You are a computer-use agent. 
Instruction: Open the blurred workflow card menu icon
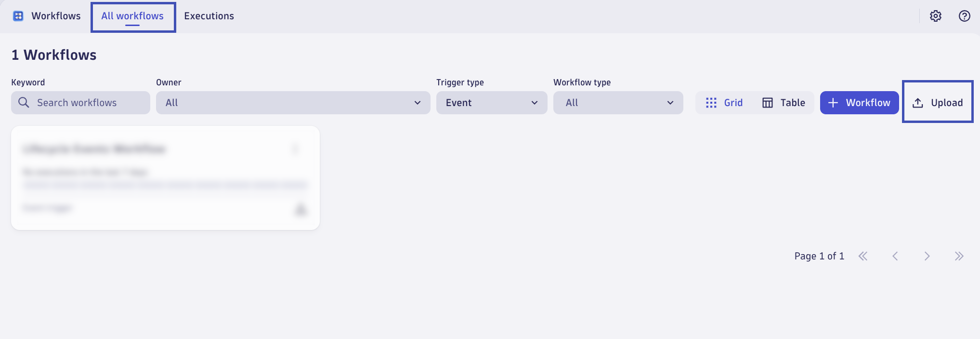coord(295,149)
